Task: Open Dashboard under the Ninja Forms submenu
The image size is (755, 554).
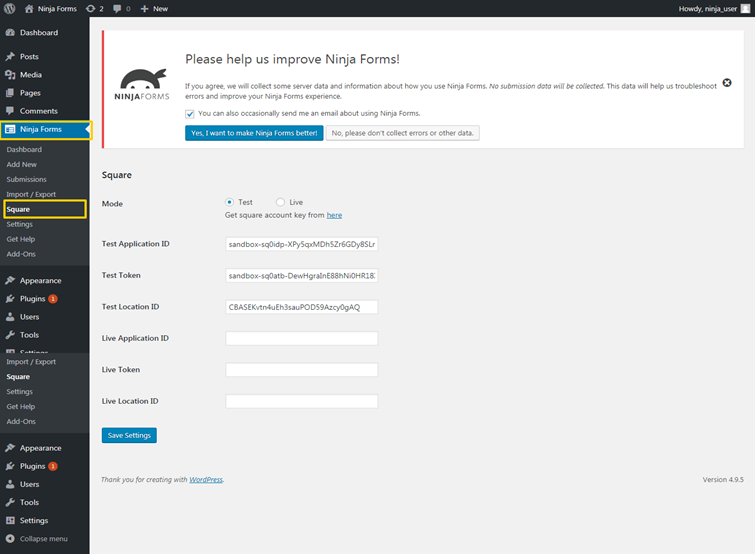Action: (24, 149)
